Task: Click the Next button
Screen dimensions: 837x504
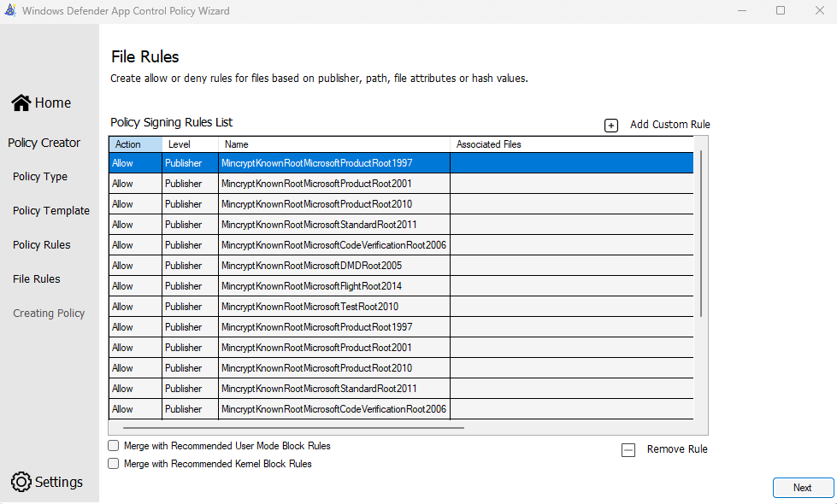Action: (803, 488)
